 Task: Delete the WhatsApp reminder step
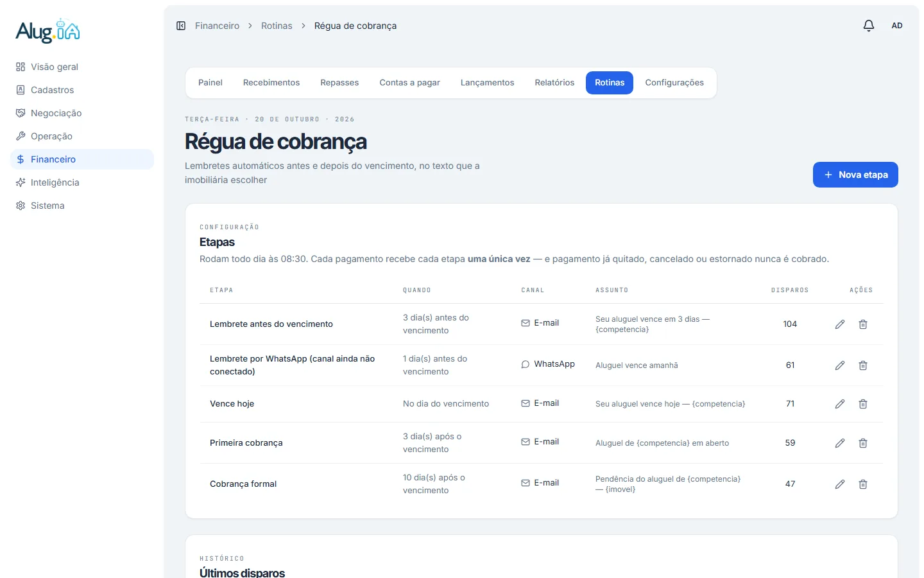click(x=863, y=365)
